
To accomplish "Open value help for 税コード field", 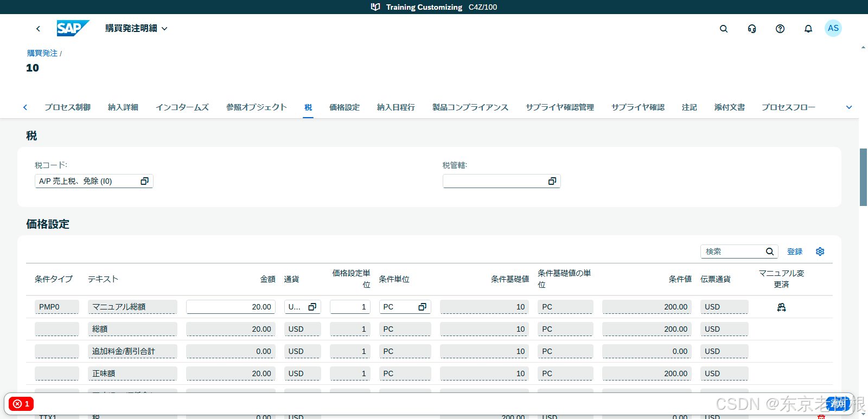I will tap(145, 181).
